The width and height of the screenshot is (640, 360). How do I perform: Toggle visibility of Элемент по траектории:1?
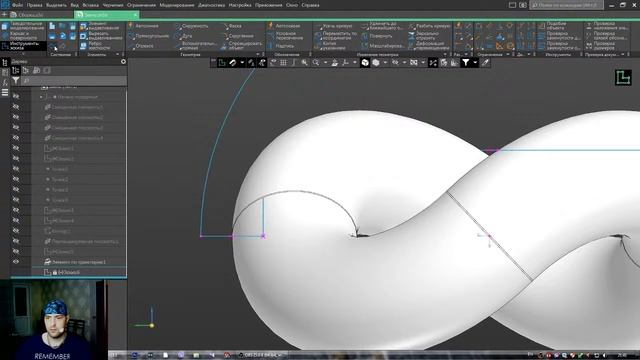click(x=16, y=262)
